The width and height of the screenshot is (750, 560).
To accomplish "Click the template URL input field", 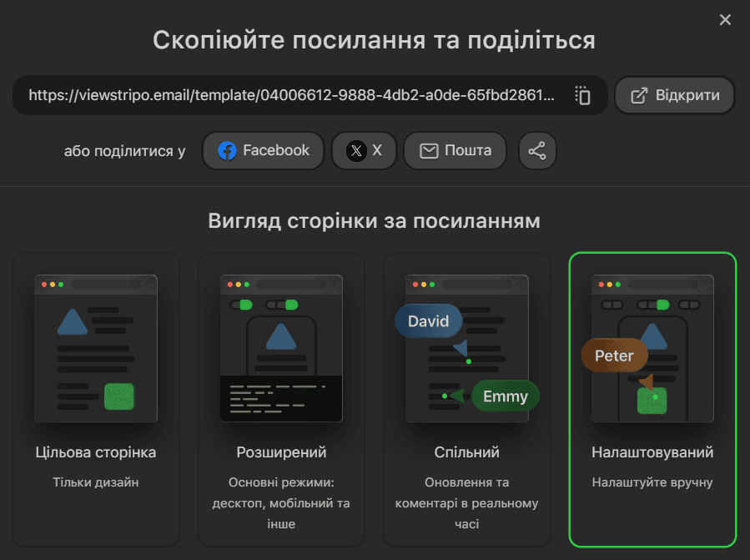I will click(x=292, y=95).
